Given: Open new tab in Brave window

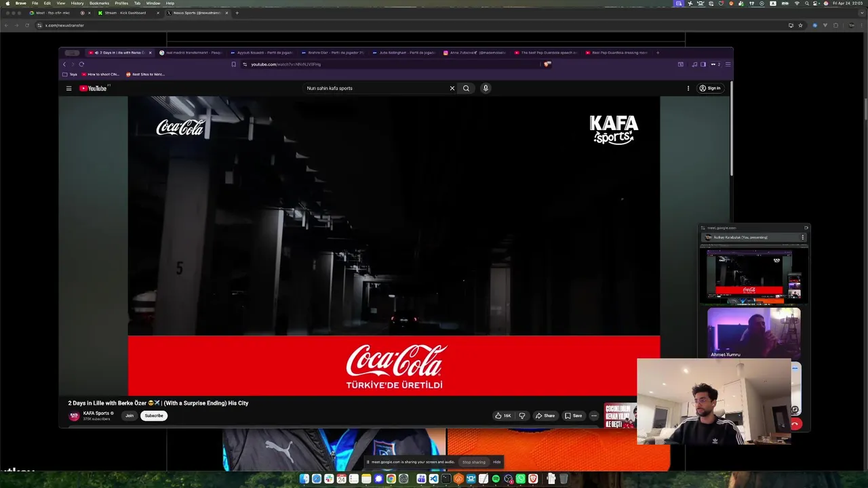Looking at the screenshot, I should click(x=237, y=13).
